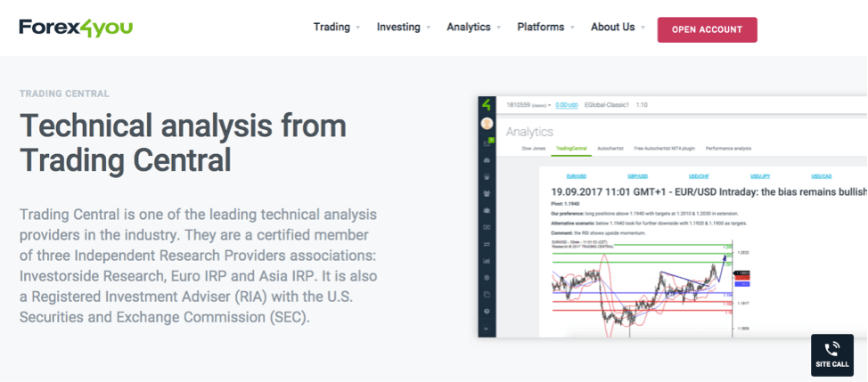Click the 'Alternative scenario' analysis line
The image size is (868, 382).
651,224
